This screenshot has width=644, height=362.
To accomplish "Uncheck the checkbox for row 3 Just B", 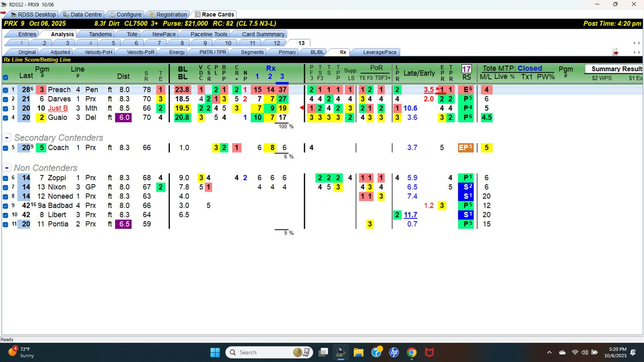I will point(6,109).
